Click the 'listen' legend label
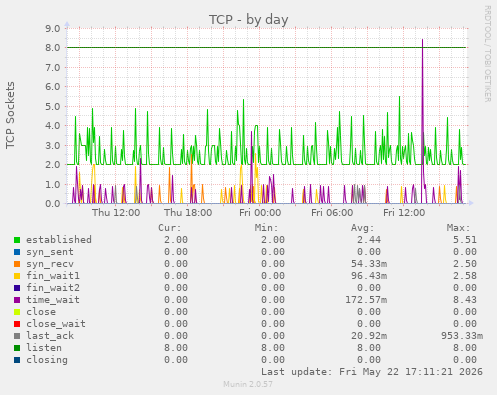The image size is (497, 395). tap(44, 348)
